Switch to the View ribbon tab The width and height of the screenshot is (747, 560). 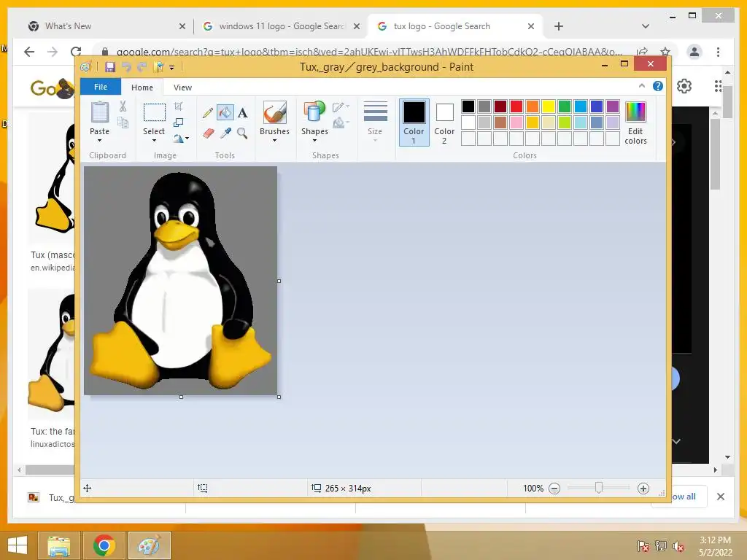[x=182, y=87]
